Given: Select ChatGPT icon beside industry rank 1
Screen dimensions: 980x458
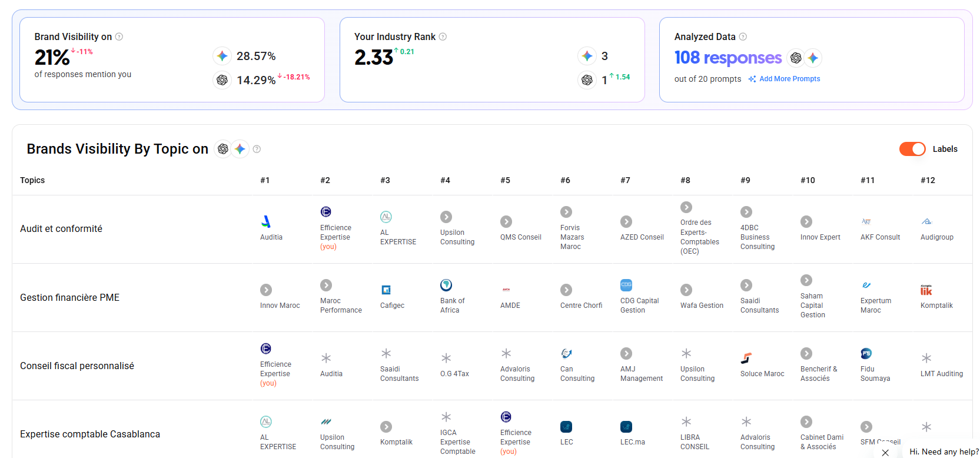Looking at the screenshot, I should click(x=587, y=79).
